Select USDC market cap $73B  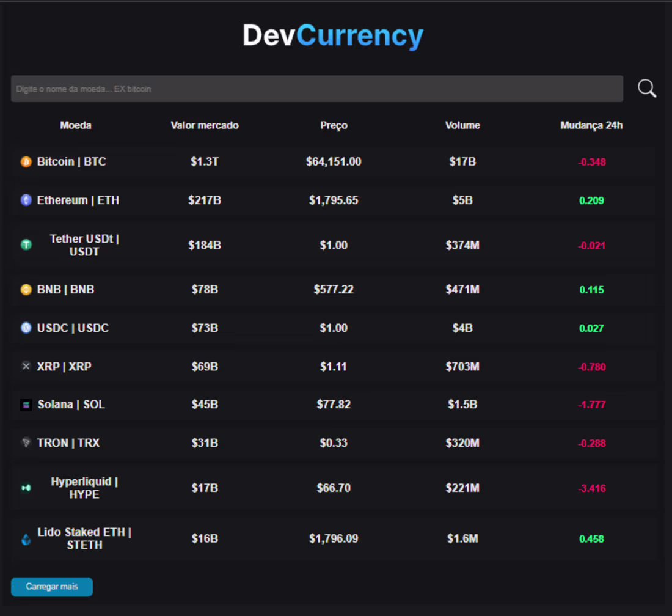point(205,328)
